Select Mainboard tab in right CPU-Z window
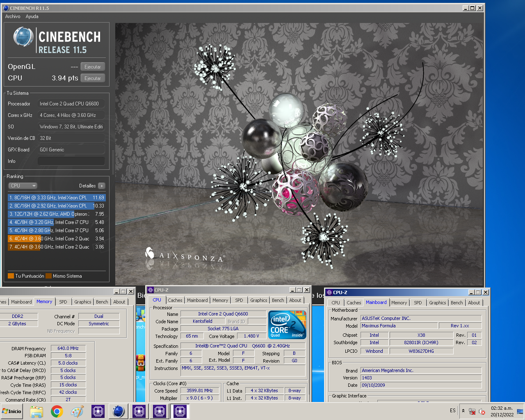This screenshot has height=420, width=525. click(x=376, y=302)
